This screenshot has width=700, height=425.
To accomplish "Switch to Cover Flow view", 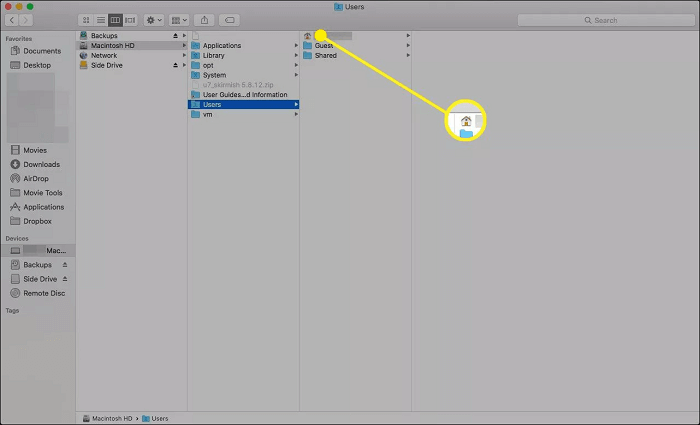I will coord(129,20).
